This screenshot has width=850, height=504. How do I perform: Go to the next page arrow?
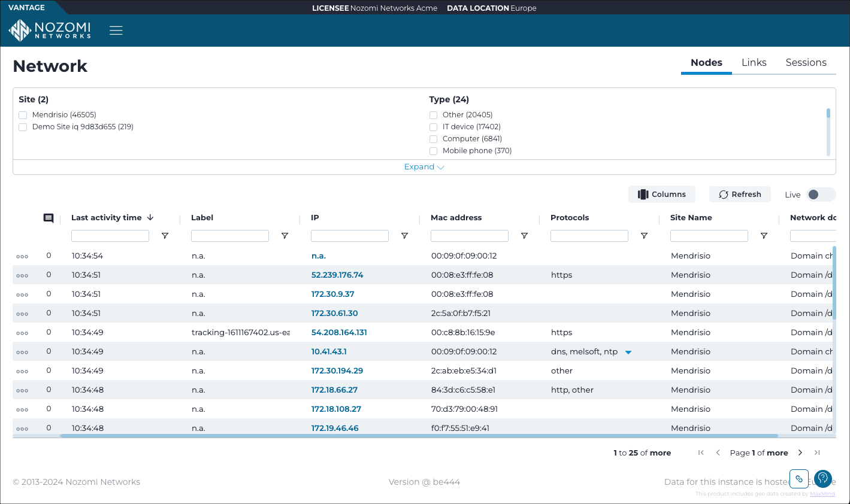[800, 453]
